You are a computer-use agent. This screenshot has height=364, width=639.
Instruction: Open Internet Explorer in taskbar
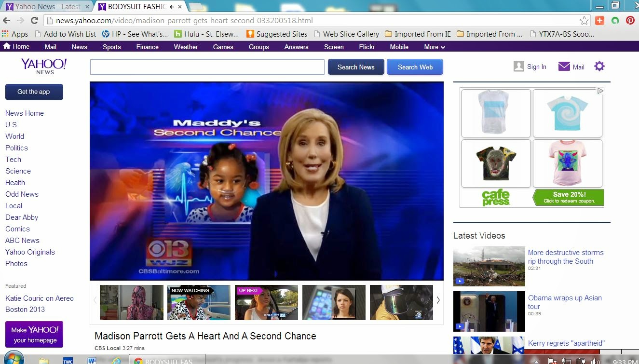click(x=116, y=361)
